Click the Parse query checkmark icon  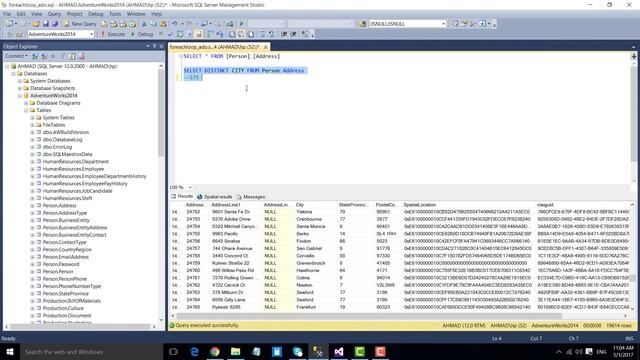click(x=170, y=34)
